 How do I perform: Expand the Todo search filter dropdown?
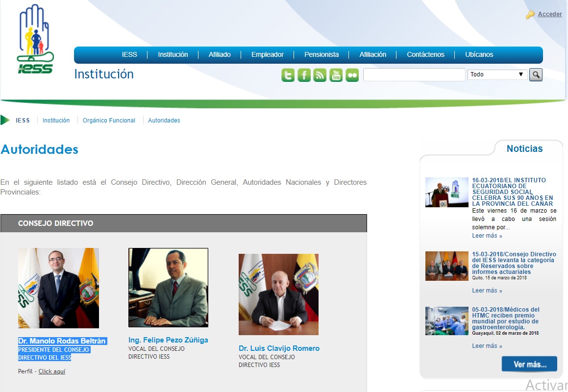(x=497, y=74)
